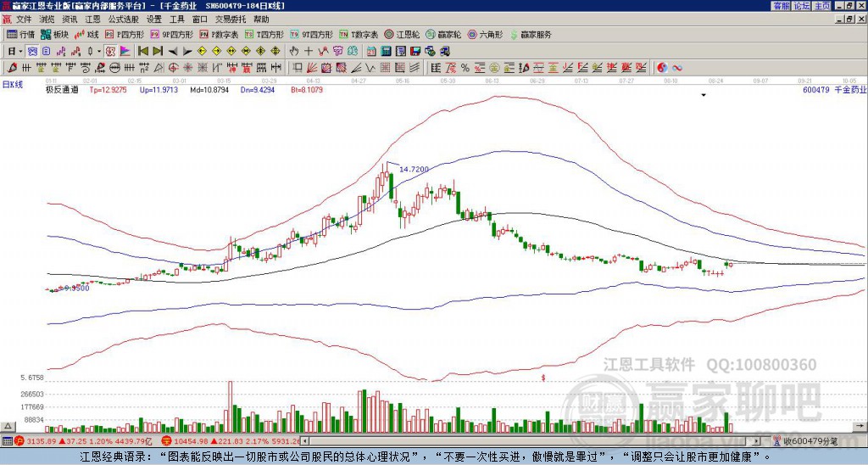
Task: Open 赢家服务 from the toolbar
Action: click(531, 34)
